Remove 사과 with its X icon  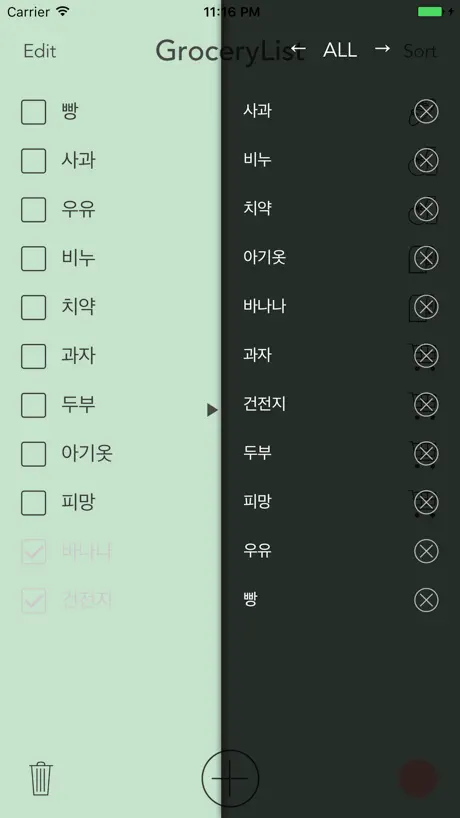[426, 111]
